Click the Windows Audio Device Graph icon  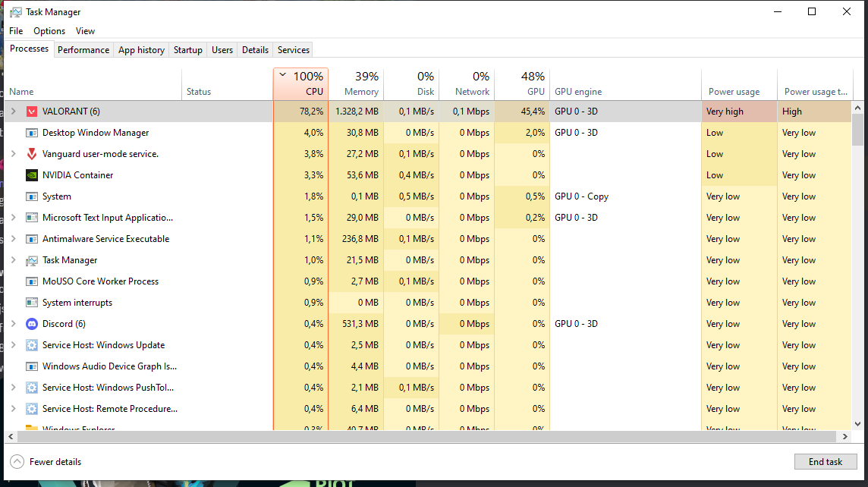pos(32,366)
